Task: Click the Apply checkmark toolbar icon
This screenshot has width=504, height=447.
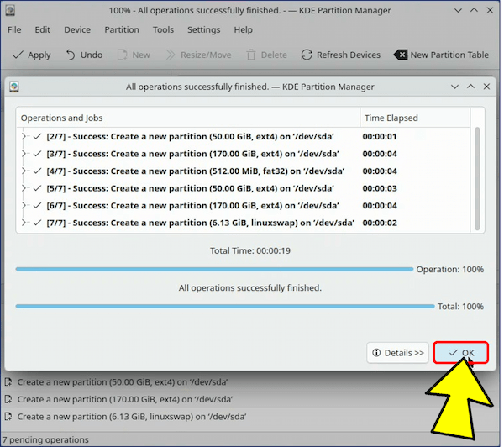Action: (18, 55)
